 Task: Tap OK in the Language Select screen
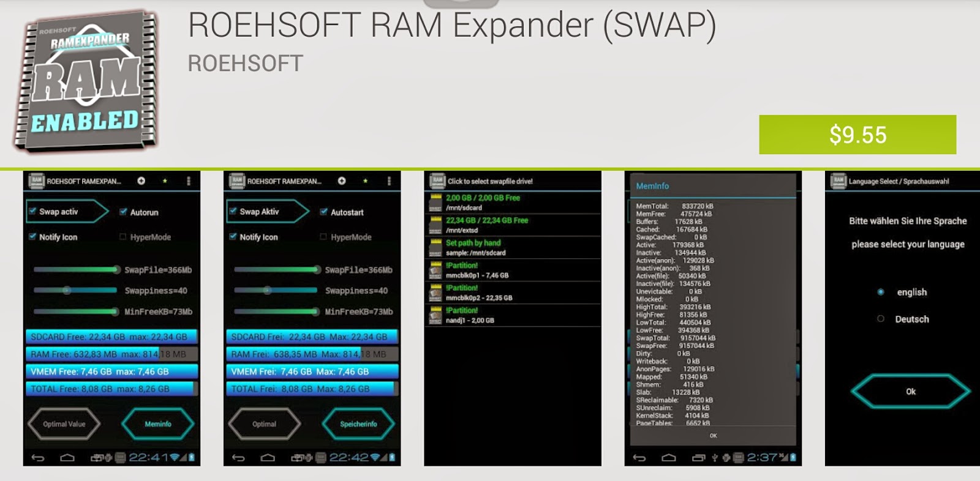[x=911, y=392]
